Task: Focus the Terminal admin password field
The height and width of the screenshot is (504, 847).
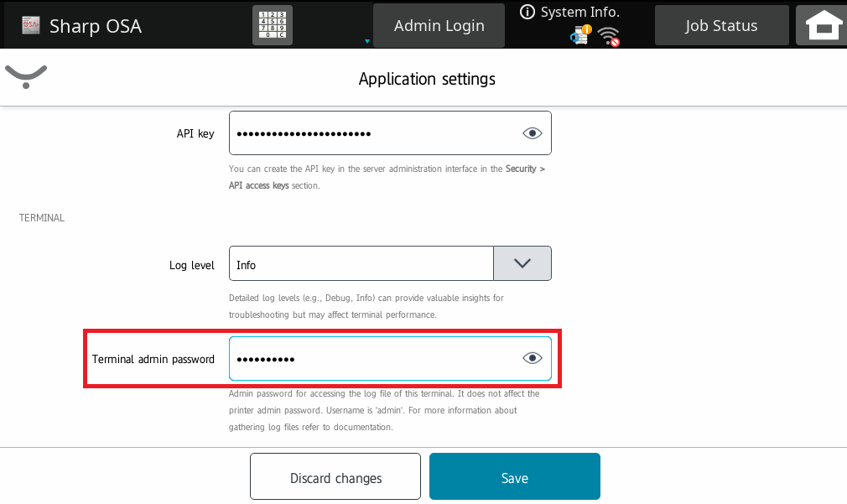Action: [369, 359]
